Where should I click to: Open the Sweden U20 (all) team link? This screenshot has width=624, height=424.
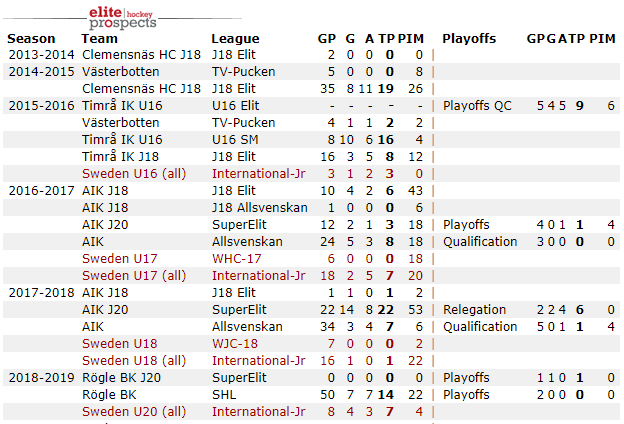click(133, 411)
